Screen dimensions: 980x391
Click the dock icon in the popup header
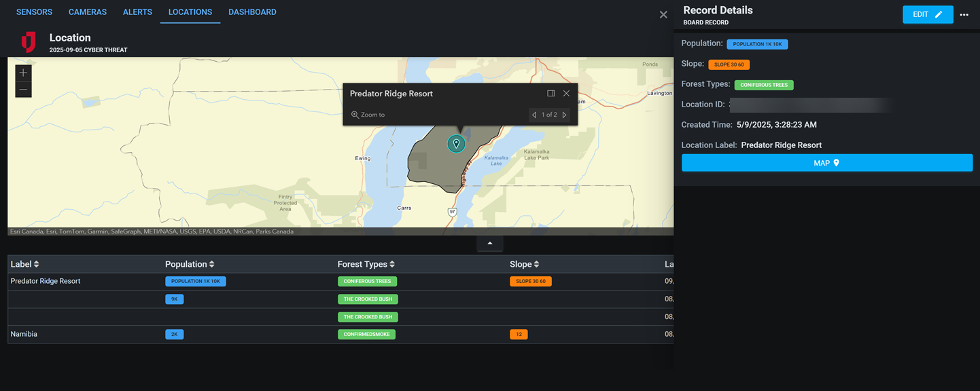[x=551, y=93]
